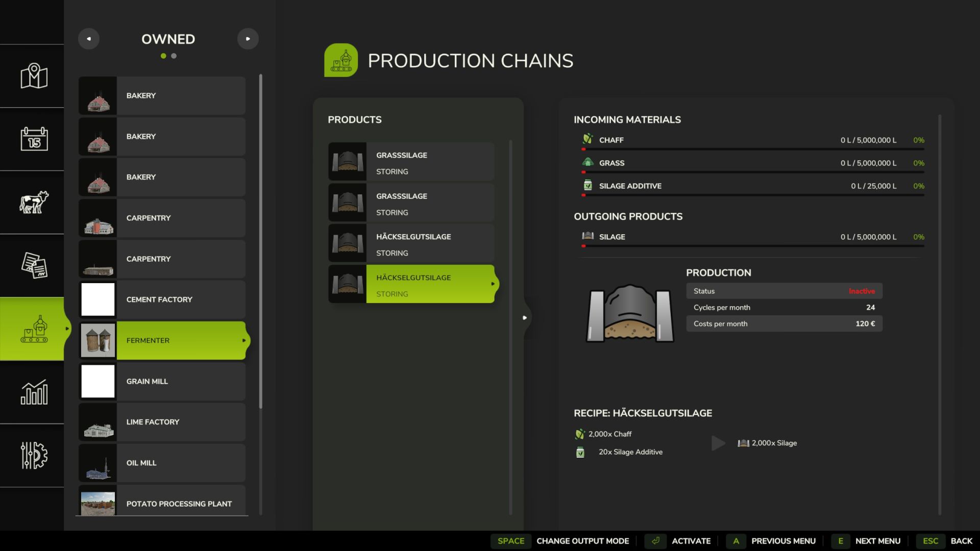Open the animals cow icon
Screen dimensions: 980x551
coord(34,202)
